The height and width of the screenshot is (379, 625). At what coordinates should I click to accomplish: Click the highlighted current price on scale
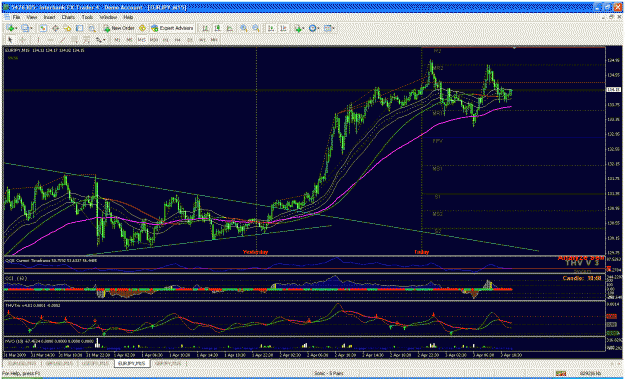(613, 90)
